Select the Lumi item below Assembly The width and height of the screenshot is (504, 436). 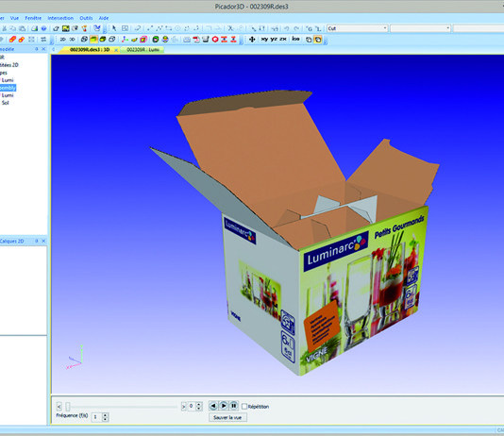8,95
